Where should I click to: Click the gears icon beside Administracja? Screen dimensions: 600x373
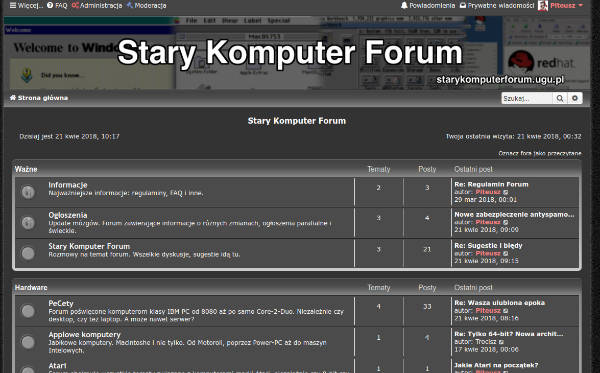coord(75,5)
